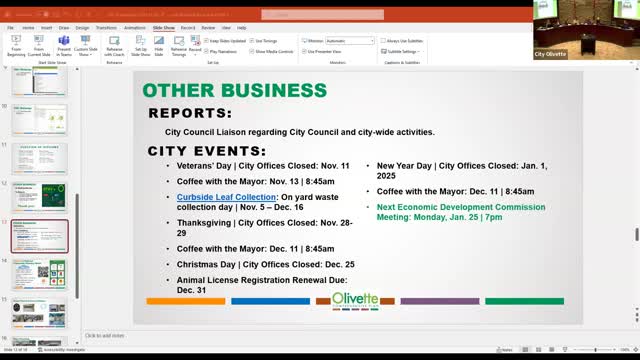Switch to the Transitions tab

106,28
